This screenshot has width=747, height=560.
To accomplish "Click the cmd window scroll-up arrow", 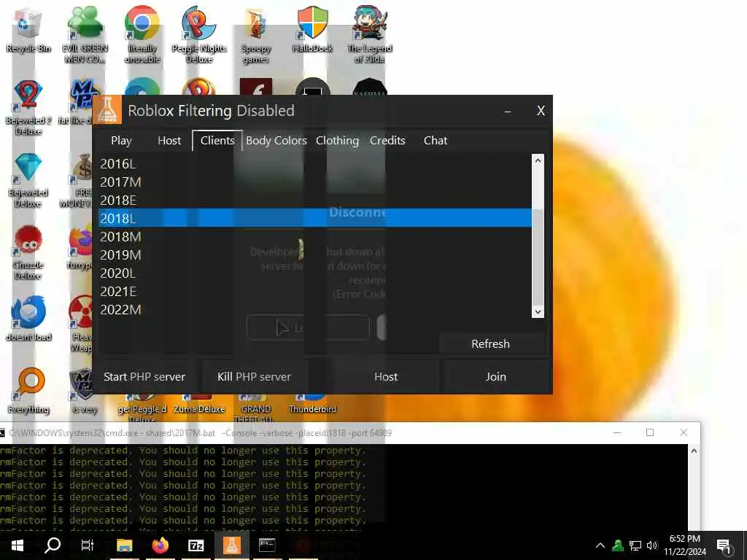I will [x=694, y=451].
